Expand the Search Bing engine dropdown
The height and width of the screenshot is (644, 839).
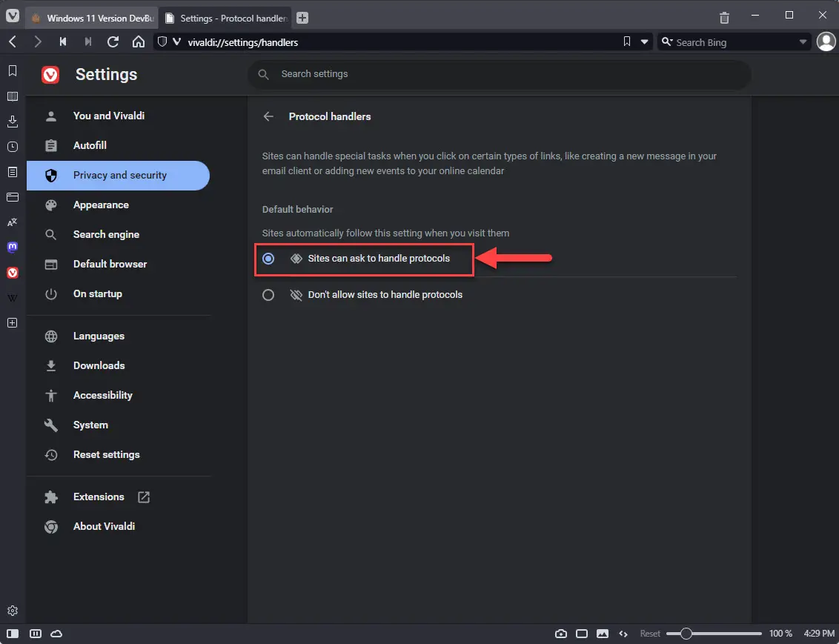tap(803, 42)
